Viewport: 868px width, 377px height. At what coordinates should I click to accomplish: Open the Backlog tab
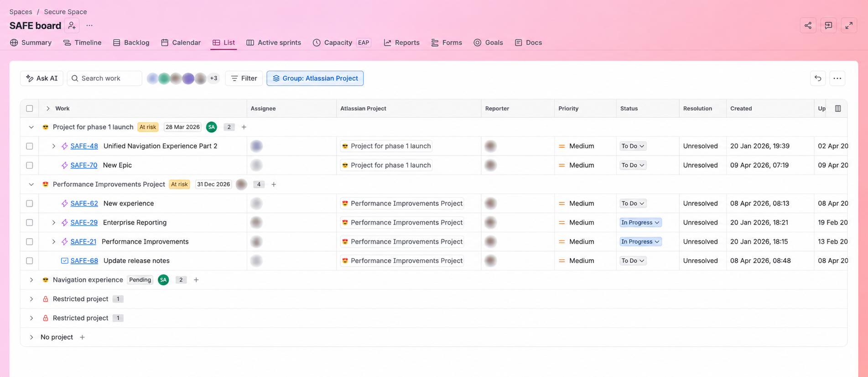pos(131,43)
